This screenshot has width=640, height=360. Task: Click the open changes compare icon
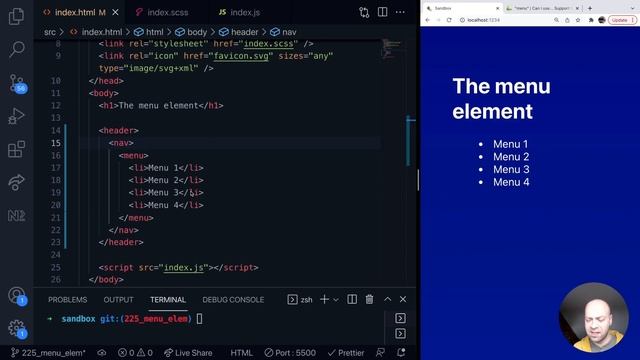pos(364,12)
